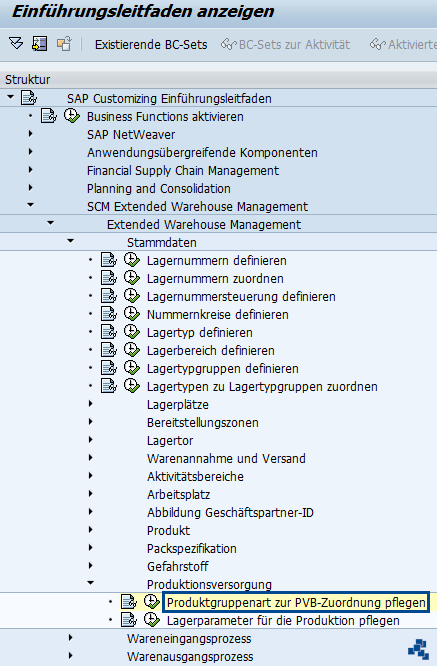Open documentation for Produktgruppenart zur PVB-Zuordnung
Screen dimensions: 437x666
point(129,602)
